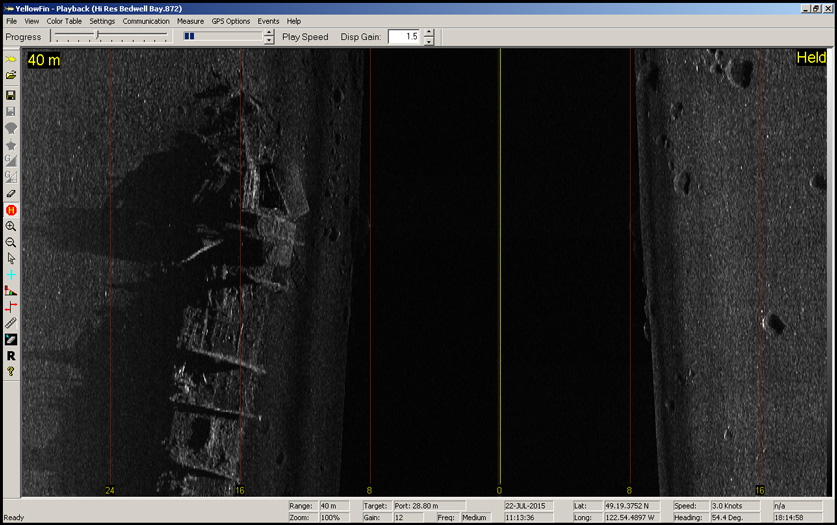Select the arrow pointer tool
Screen dimensions: 837x525
tap(11, 259)
